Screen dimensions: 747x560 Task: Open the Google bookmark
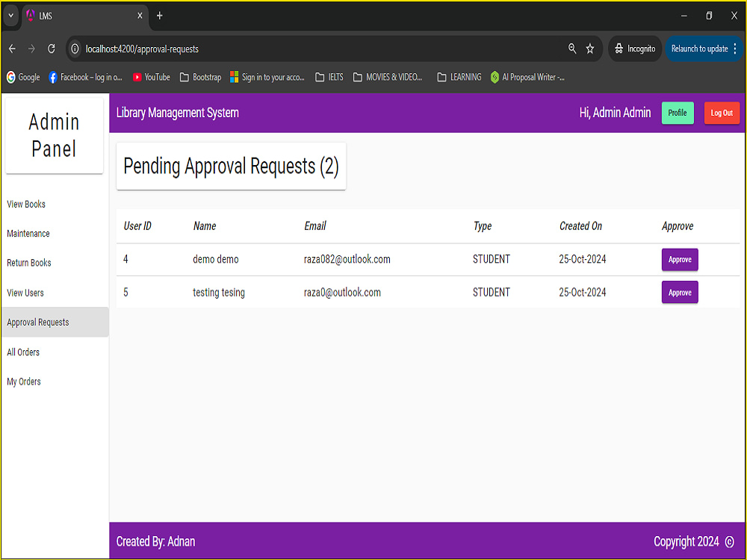[x=23, y=77]
